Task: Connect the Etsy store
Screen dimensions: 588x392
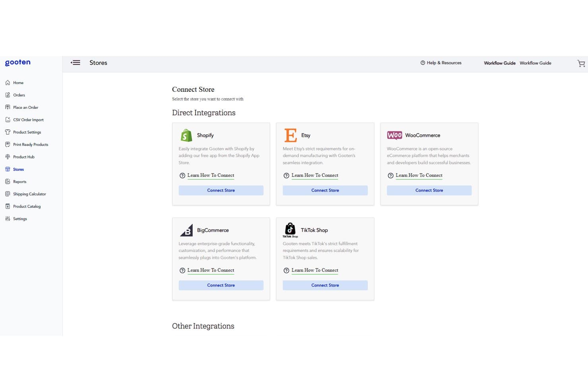Action: (325, 190)
